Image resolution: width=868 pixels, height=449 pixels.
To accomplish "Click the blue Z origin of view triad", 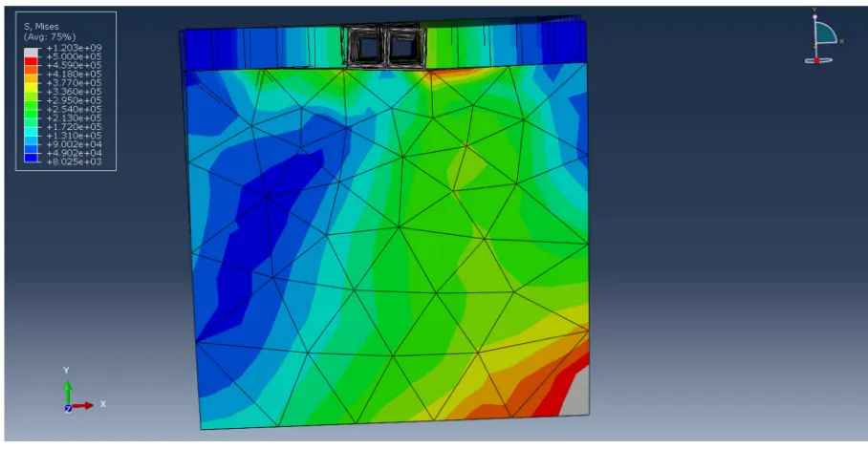I will (x=68, y=409).
